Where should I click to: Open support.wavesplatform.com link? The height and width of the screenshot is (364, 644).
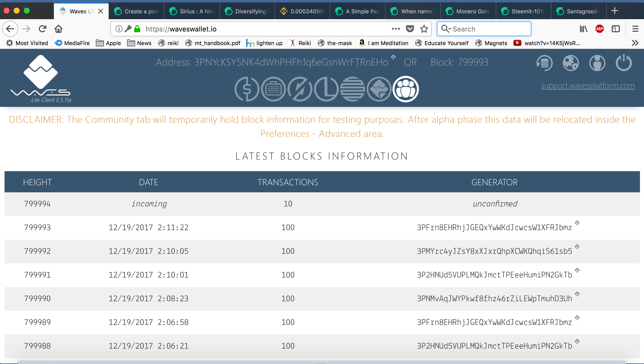(x=588, y=86)
